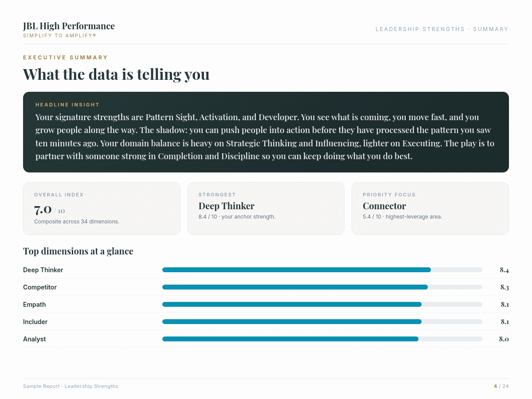Select the Leadership Strengths · Summary header label
The width and height of the screenshot is (532, 399).
pos(442,29)
